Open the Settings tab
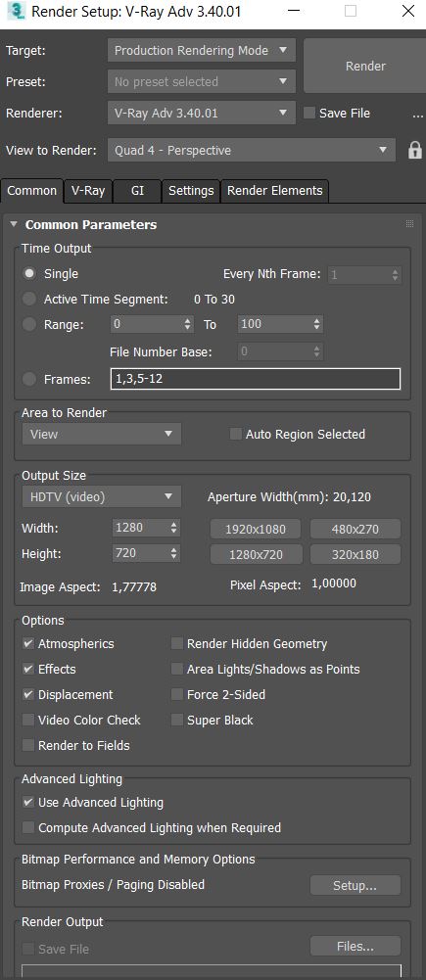Image resolution: width=426 pixels, height=980 pixels. click(191, 191)
